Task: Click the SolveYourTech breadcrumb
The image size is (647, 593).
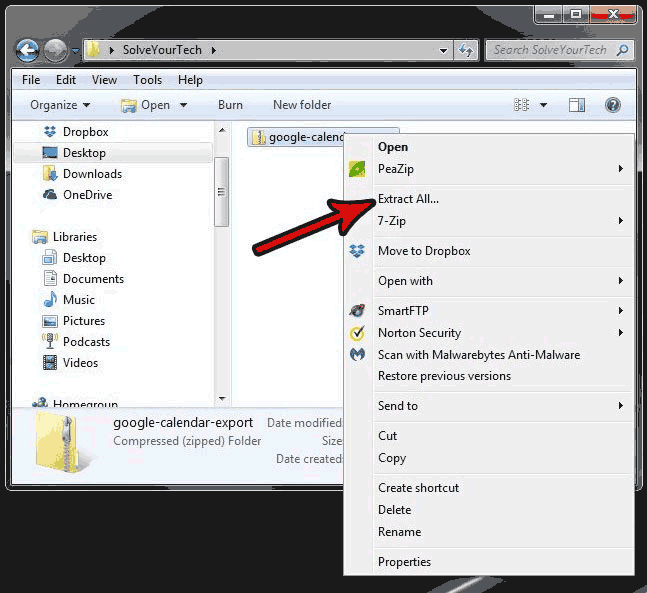Action: 162,50
